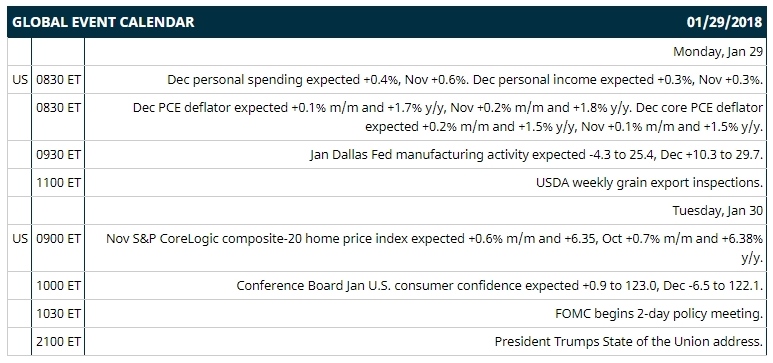Click the S&P CoreLogic home price index entry
This screenshot has height=363, width=773.
(434, 249)
